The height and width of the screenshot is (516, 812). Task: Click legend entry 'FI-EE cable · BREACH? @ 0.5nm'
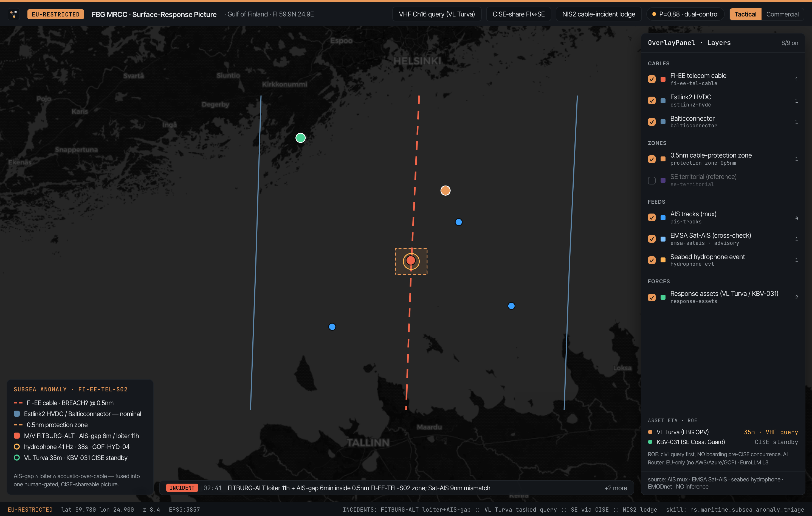point(64,403)
